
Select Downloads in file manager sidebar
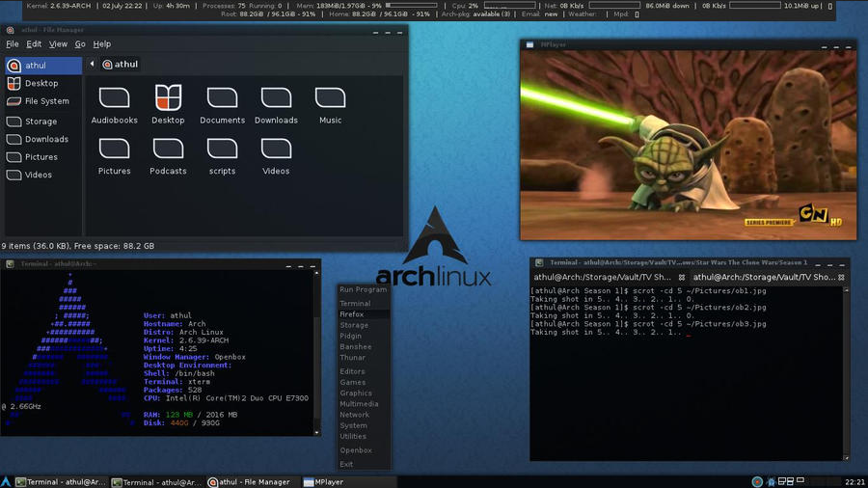pyautogui.click(x=43, y=139)
